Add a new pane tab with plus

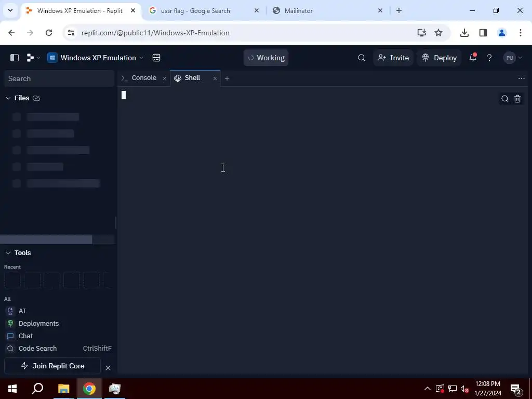point(227,78)
